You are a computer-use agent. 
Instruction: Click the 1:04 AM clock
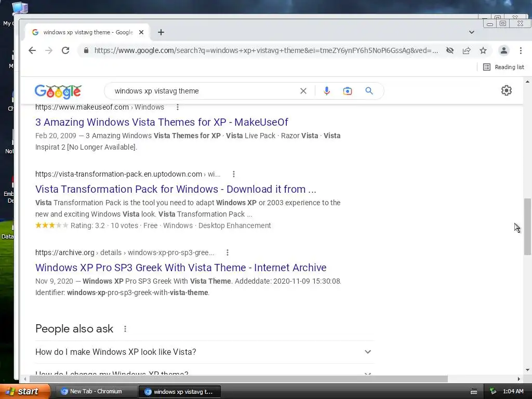[x=513, y=392]
